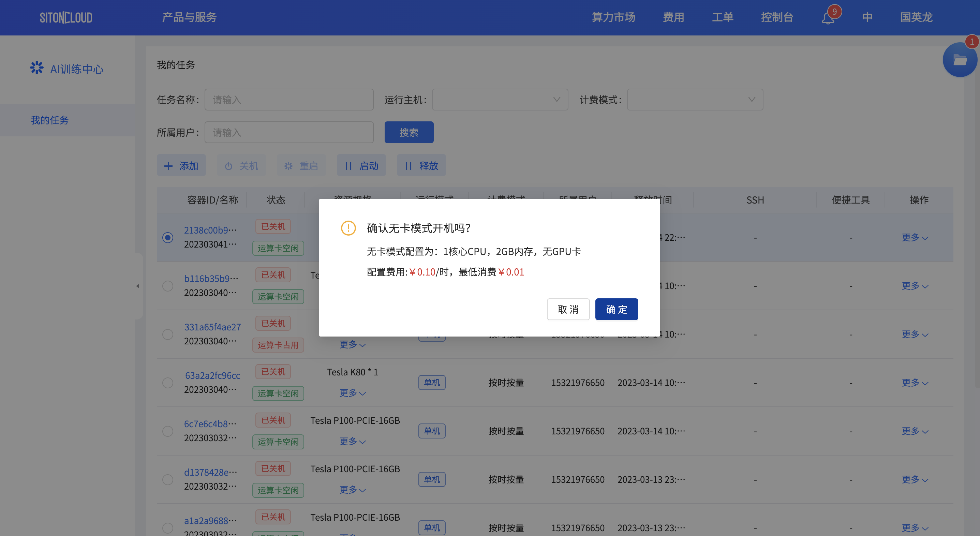Image resolution: width=980 pixels, height=536 pixels.
Task: Expand 更多 specs in row 331a65f4ae27
Action: point(352,345)
